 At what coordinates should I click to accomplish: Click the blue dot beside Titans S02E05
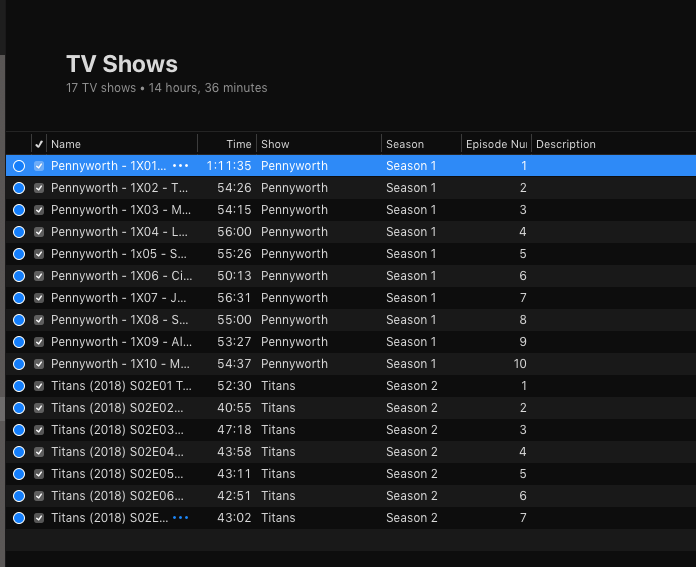pos(19,474)
